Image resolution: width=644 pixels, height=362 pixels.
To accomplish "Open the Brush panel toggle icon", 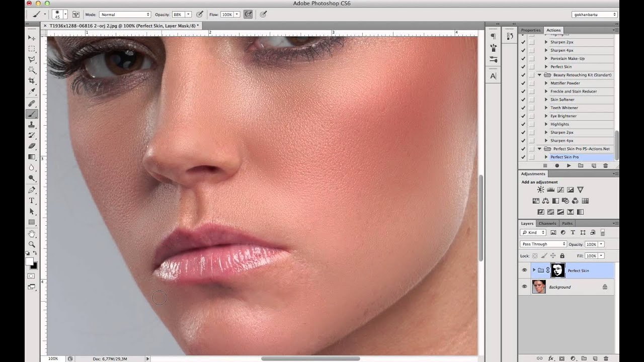I will (x=76, y=15).
